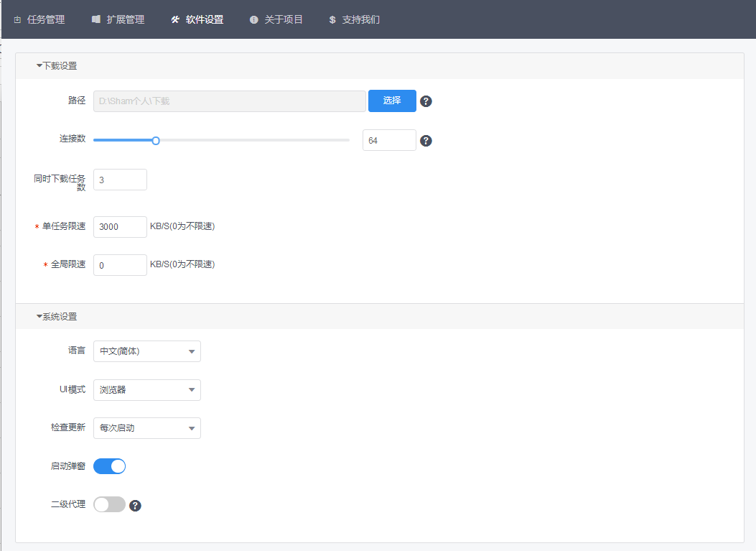Click the 扩展管理 icon in navigation bar

(x=96, y=20)
